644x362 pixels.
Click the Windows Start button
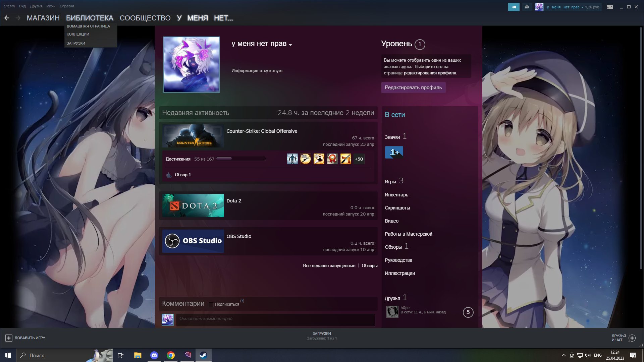pyautogui.click(x=8, y=355)
